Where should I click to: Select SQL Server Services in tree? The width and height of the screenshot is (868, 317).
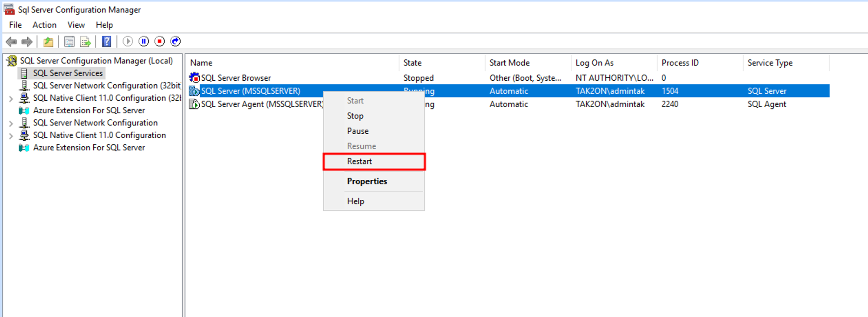coord(68,73)
